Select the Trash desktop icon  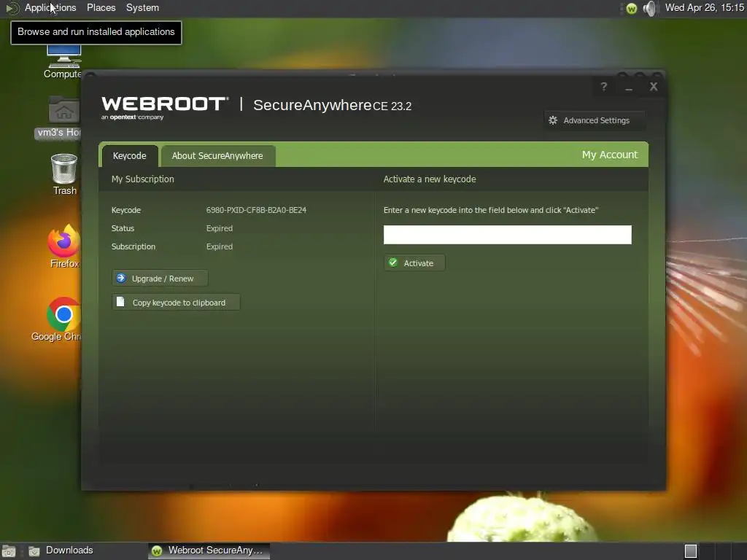tap(64, 175)
